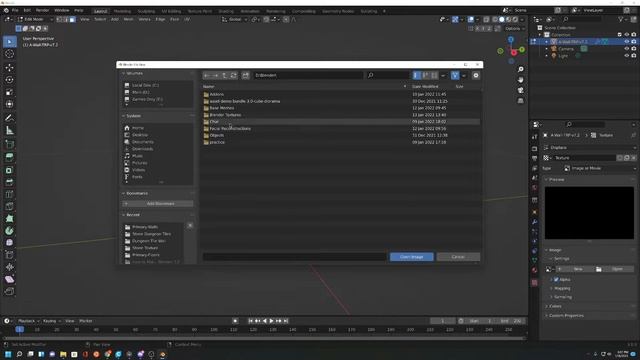
Task: Enable vertex select mode in the header
Action: coord(59,19)
